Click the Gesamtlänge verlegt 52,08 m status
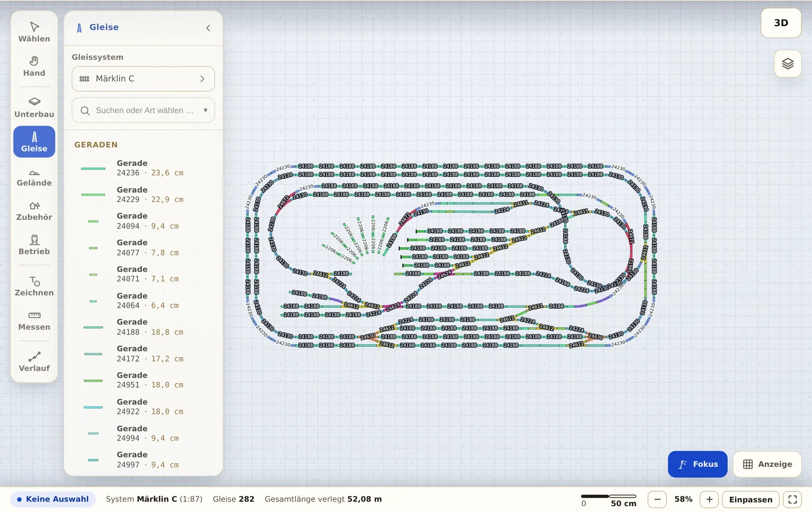Screen dimensions: 812x512 click(x=323, y=499)
